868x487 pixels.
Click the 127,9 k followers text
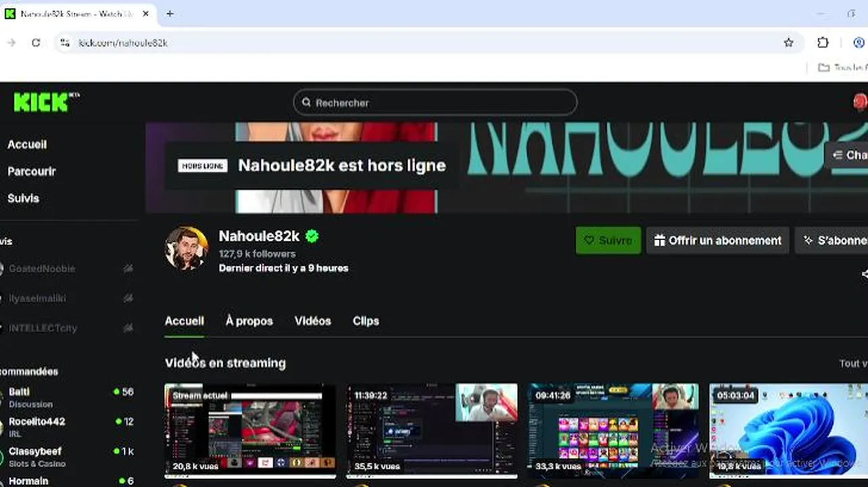(257, 254)
